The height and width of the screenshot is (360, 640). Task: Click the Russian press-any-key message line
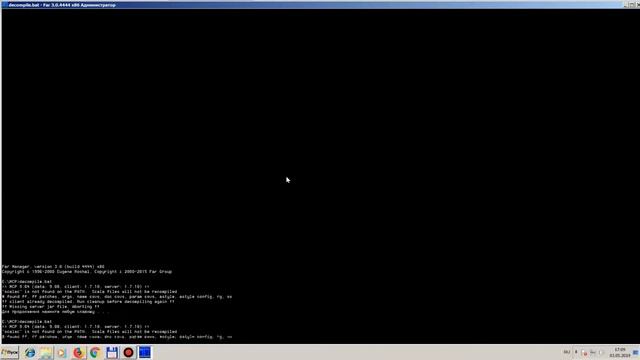click(56, 311)
